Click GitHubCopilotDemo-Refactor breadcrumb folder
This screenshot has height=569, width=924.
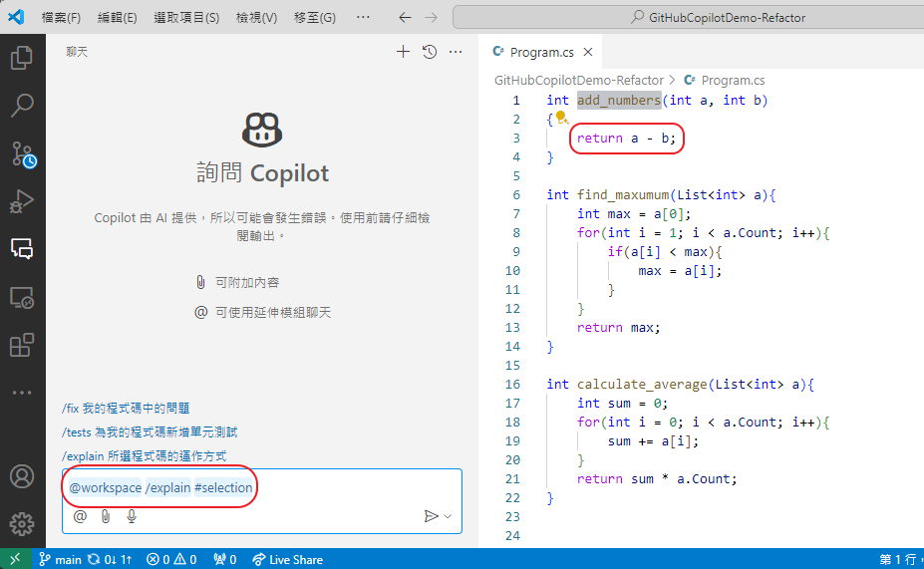click(579, 80)
